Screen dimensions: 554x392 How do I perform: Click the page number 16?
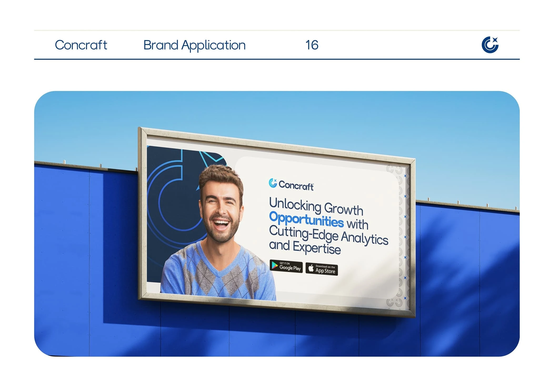[x=312, y=45]
